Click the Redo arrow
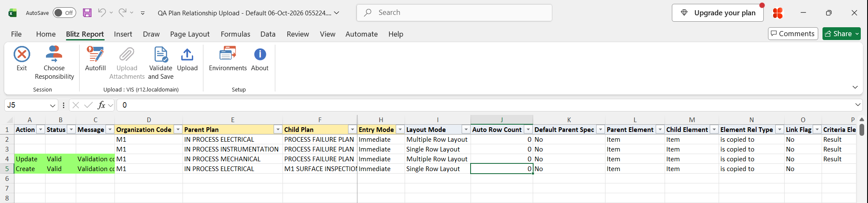868x203 pixels. coord(122,13)
